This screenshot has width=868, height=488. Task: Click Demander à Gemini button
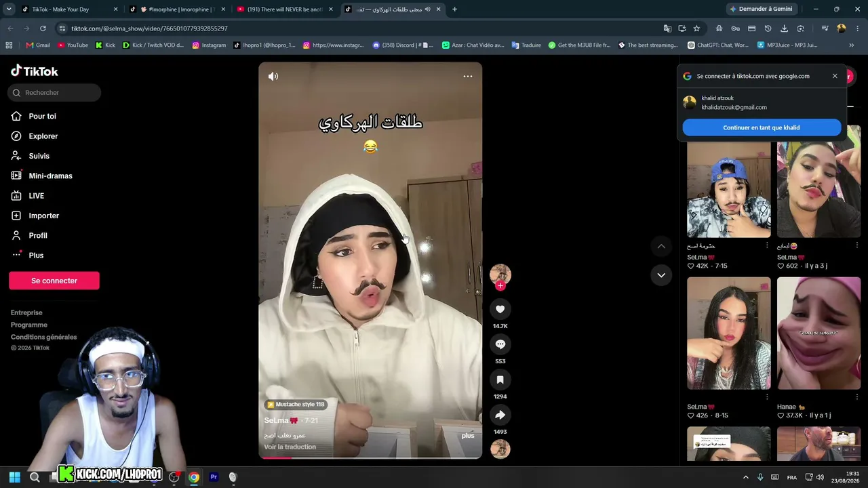(x=760, y=9)
